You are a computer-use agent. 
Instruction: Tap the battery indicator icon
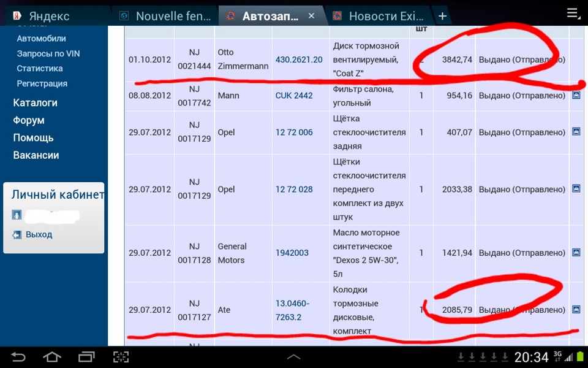[x=581, y=356]
